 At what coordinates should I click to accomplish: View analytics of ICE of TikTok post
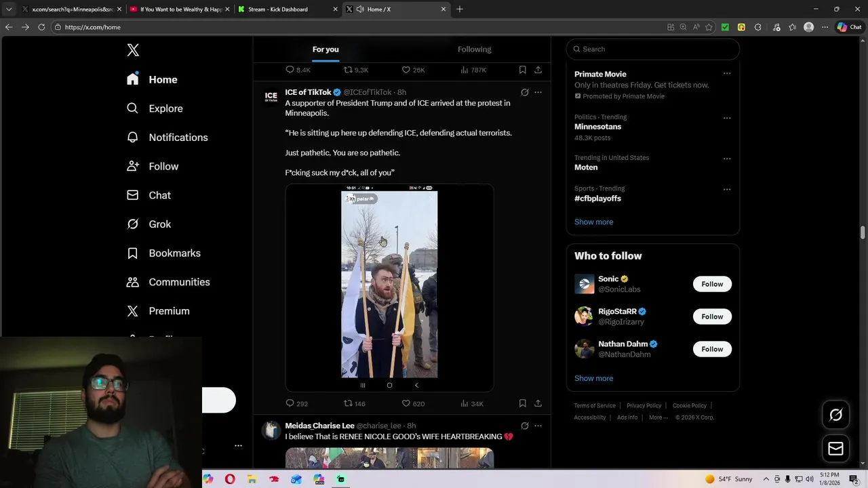tap(471, 403)
